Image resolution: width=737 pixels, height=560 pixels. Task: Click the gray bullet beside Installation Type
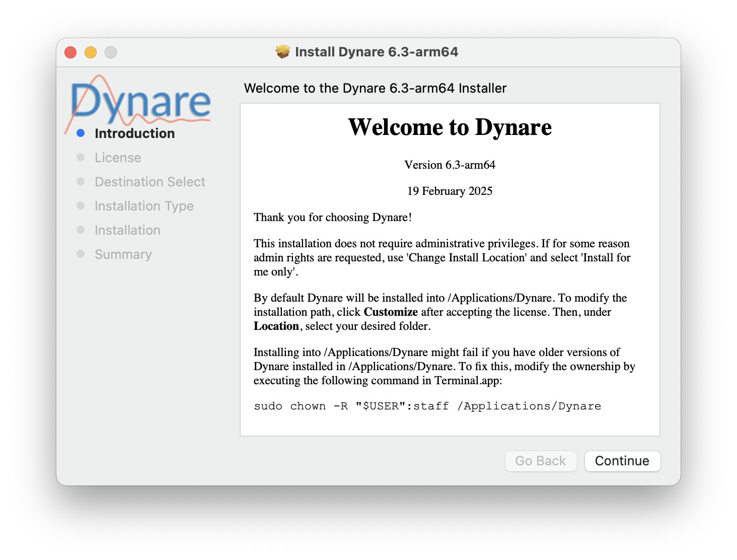click(81, 205)
